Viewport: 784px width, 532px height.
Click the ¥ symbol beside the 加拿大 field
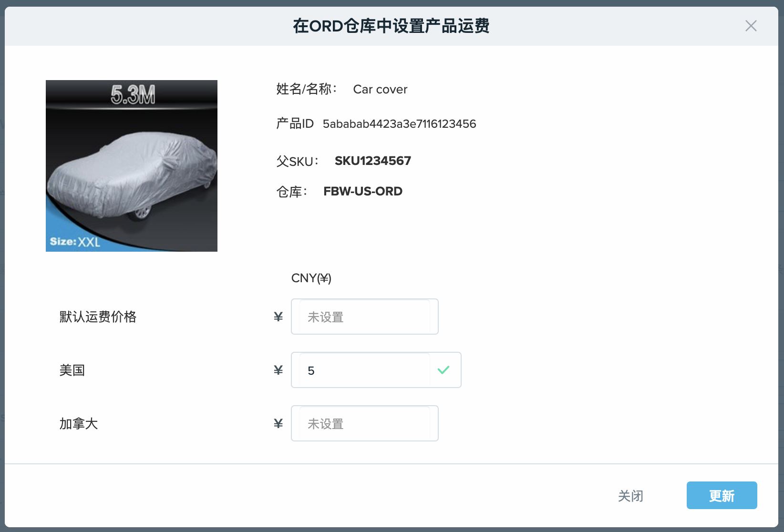click(279, 423)
